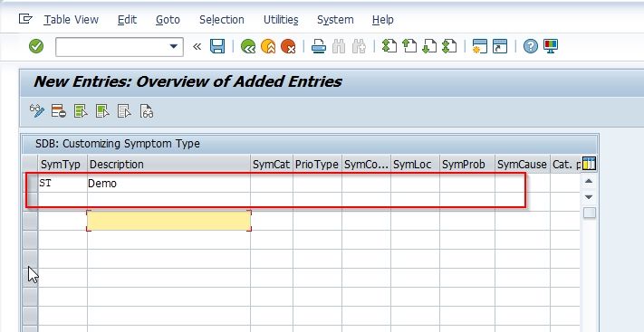Click the Display/Change glasses-pencil icon
Screen dimensions: 644x332
coord(37,110)
